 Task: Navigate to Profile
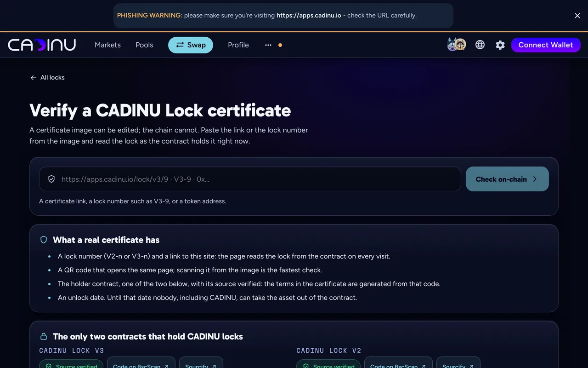click(x=238, y=45)
